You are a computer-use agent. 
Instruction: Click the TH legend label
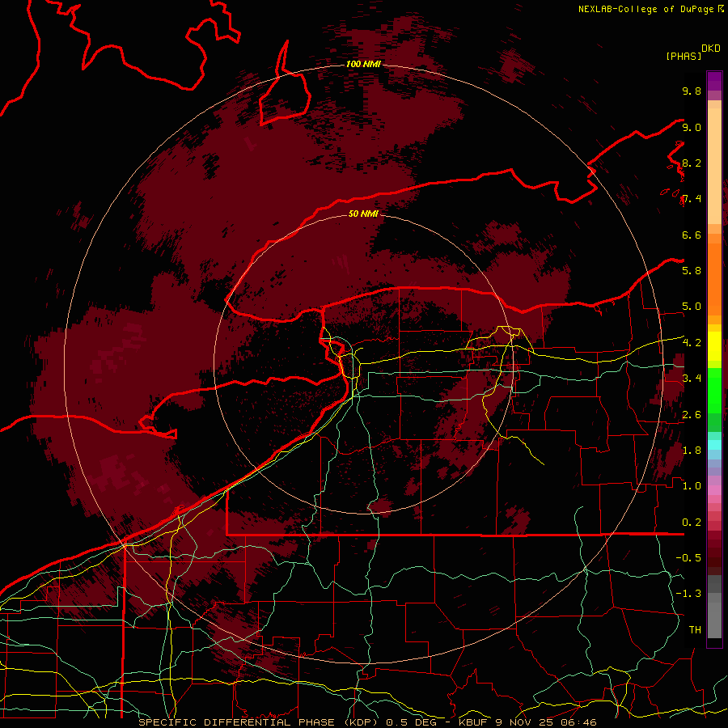[x=695, y=629]
